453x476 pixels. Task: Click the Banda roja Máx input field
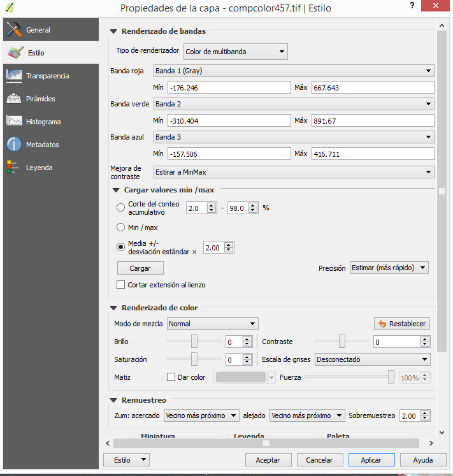pos(373,88)
